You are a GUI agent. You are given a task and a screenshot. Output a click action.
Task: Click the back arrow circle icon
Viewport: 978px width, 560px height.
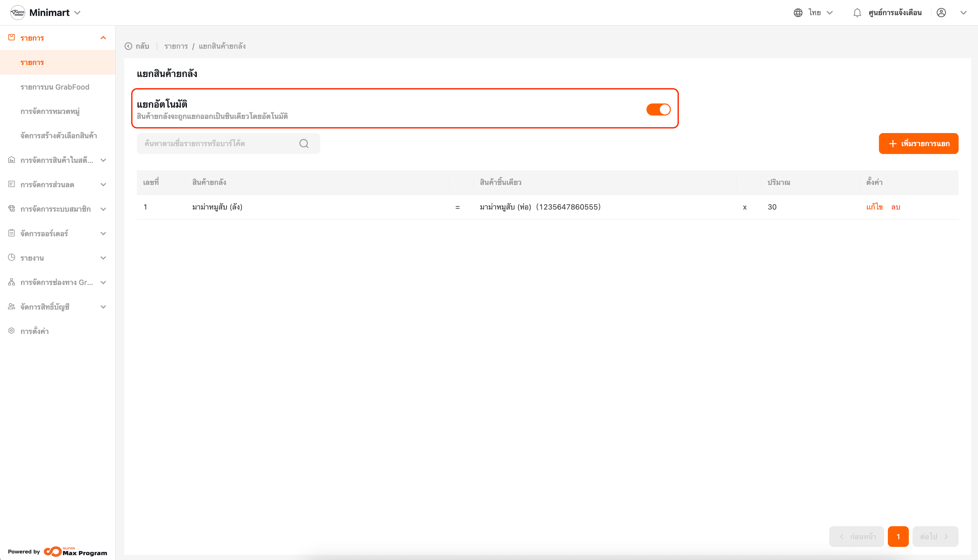coord(128,46)
